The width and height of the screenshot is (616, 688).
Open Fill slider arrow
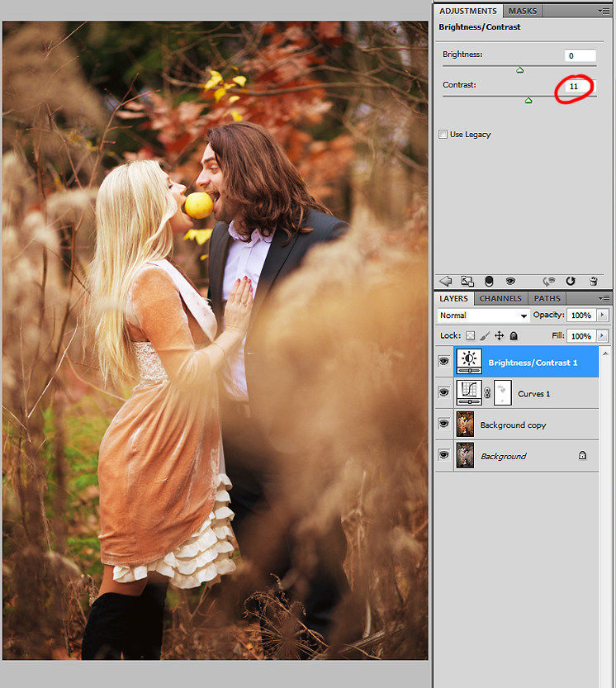(x=603, y=335)
